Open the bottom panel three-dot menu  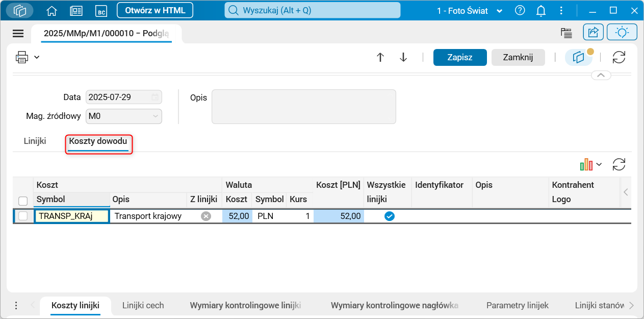[16, 305]
